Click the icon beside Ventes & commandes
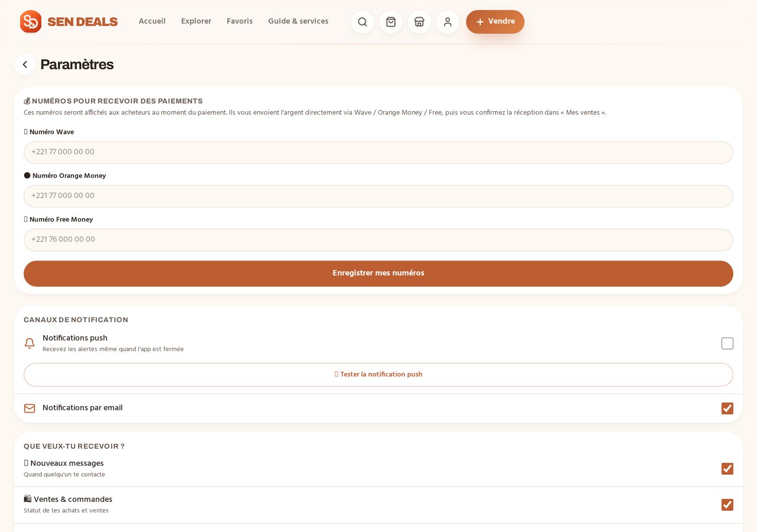Viewport: 757px width, 532px height. [28, 499]
